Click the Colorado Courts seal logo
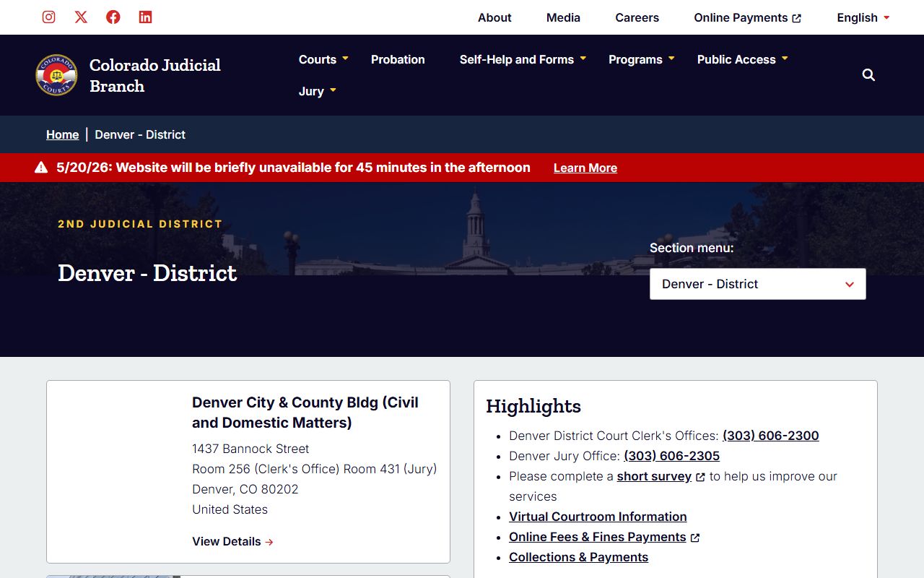Screen dimensions: 924x578 (x=56, y=75)
